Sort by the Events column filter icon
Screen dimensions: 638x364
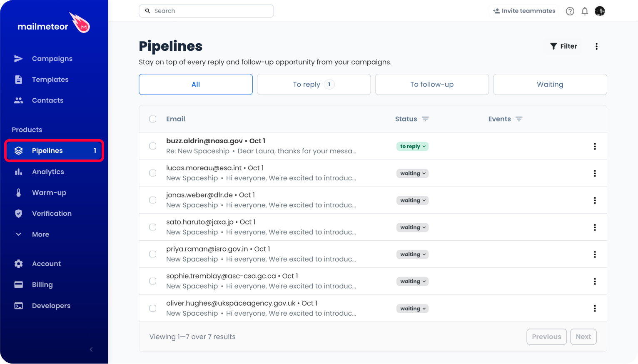[x=519, y=119]
